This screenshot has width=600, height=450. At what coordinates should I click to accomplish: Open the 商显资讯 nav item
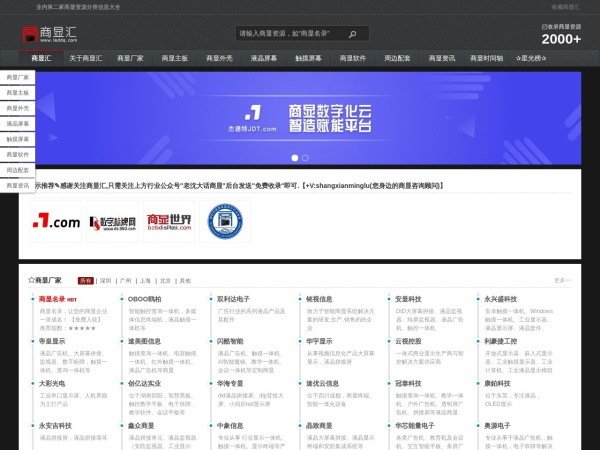pyautogui.click(x=442, y=58)
